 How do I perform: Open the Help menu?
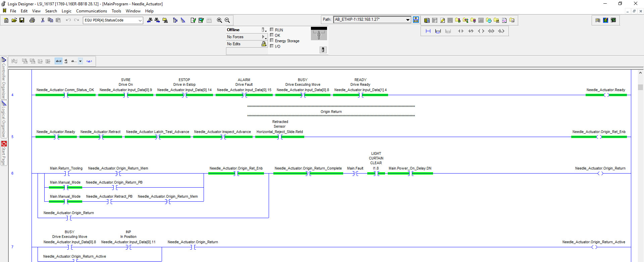[149, 11]
